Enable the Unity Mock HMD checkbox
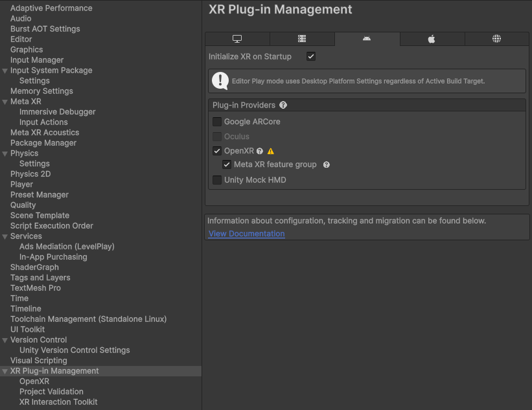 point(217,180)
